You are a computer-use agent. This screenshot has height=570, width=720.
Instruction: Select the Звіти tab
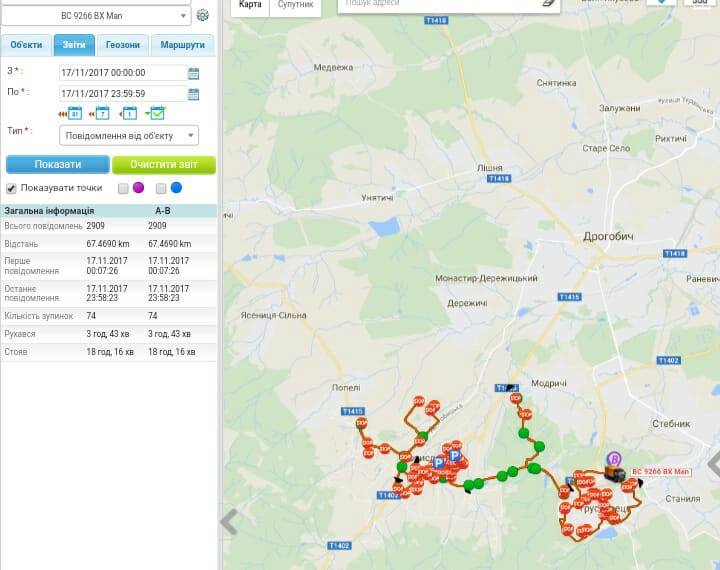pyautogui.click(x=74, y=45)
